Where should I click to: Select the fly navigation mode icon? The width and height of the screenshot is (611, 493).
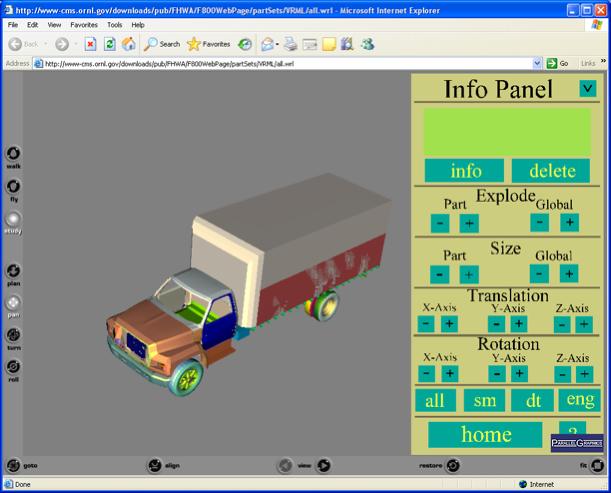coord(13,187)
